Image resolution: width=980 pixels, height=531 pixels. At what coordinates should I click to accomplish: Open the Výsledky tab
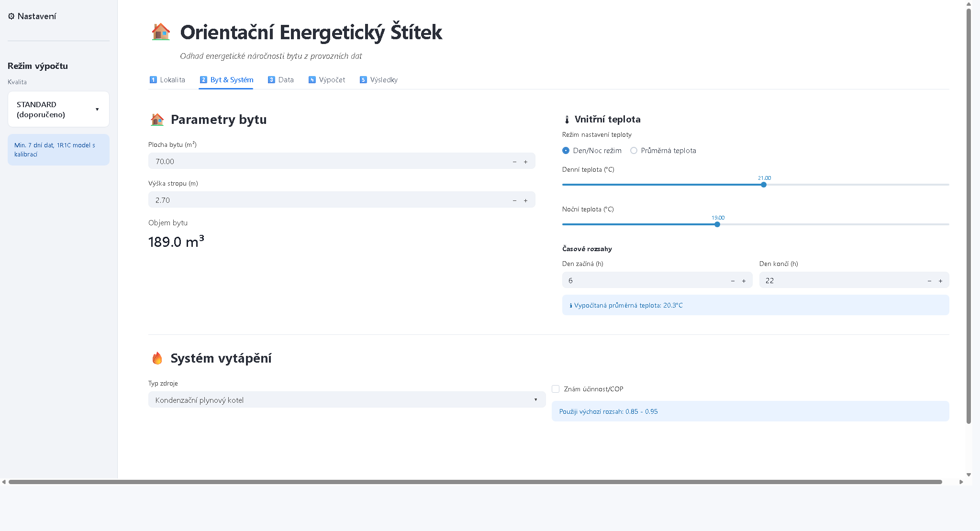click(379, 80)
